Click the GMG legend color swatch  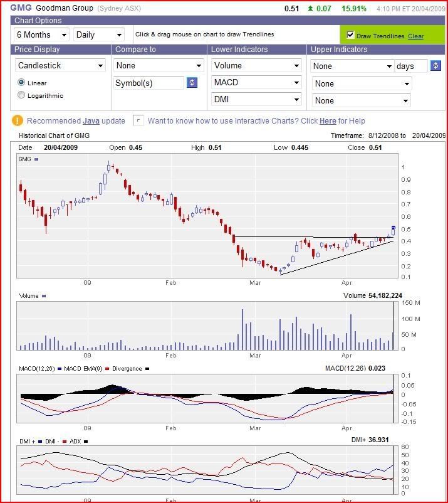pos(36,159)
